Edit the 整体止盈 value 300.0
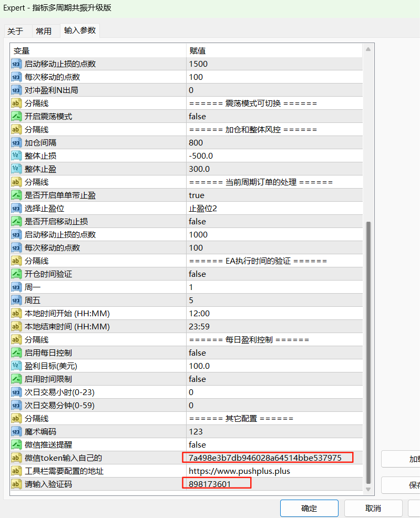Viewport: 420px width, 518px height. (x=274, y=169)
